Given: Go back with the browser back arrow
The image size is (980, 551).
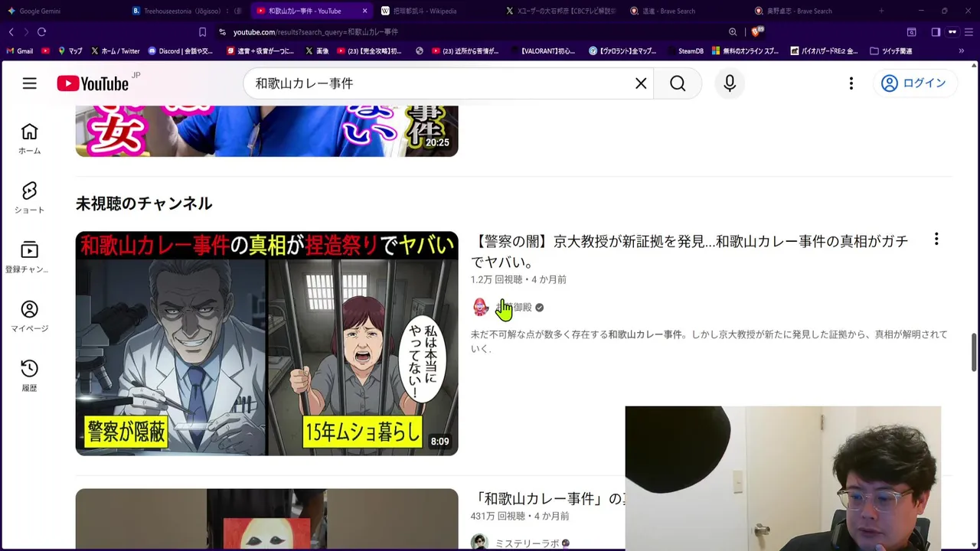Looking at the screenshot, I should pyautogui.click(x=11, y=32).
